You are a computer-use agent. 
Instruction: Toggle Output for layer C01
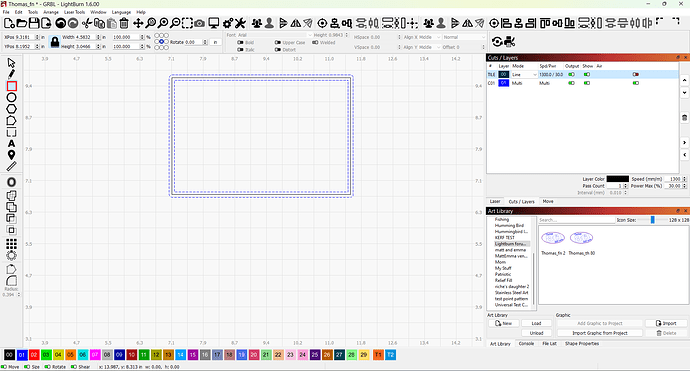[x=571, y=83]
